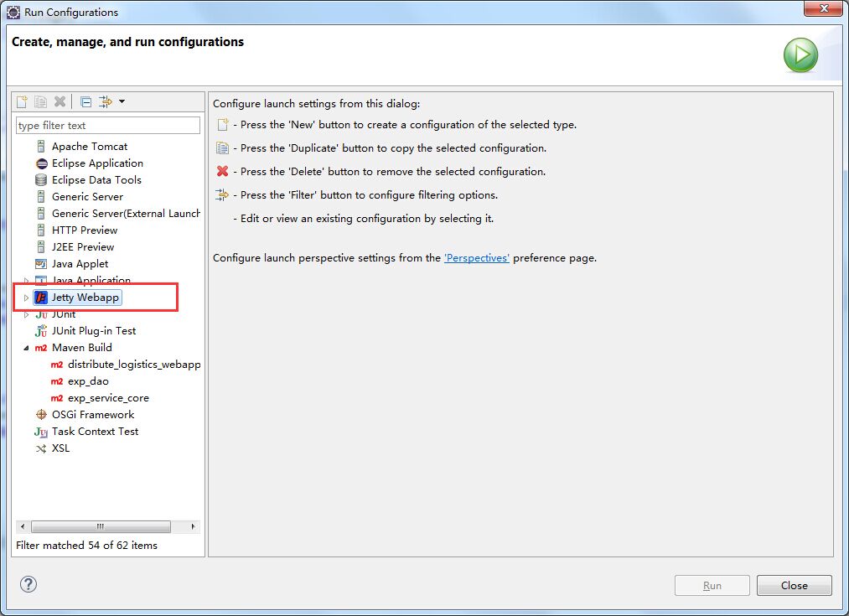Click m2 icon beside exp_service_core
849x616 pixels.
click(x=57, y=398)
